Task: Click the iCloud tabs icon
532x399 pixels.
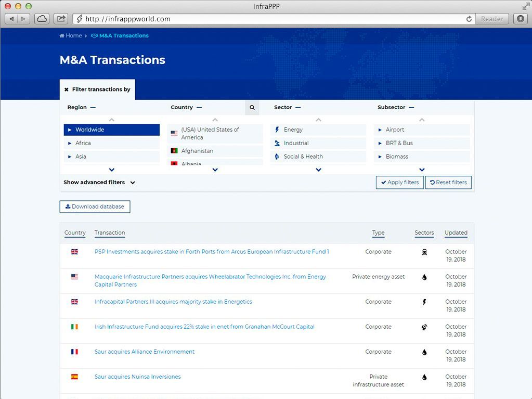Action: pos(42,19)
